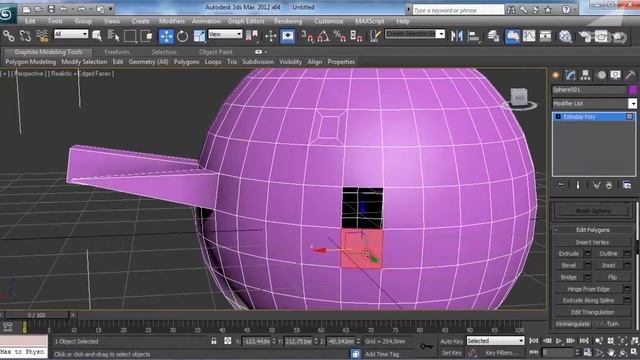
Task: Open the Modifiers menu
Action: coord(172,21)
